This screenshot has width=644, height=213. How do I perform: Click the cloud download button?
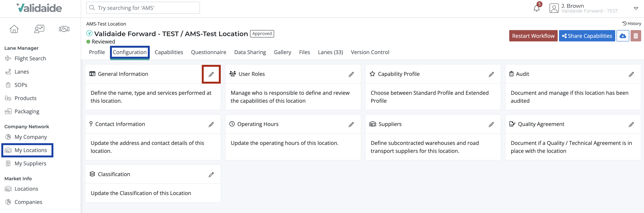(x=623, y=36)
